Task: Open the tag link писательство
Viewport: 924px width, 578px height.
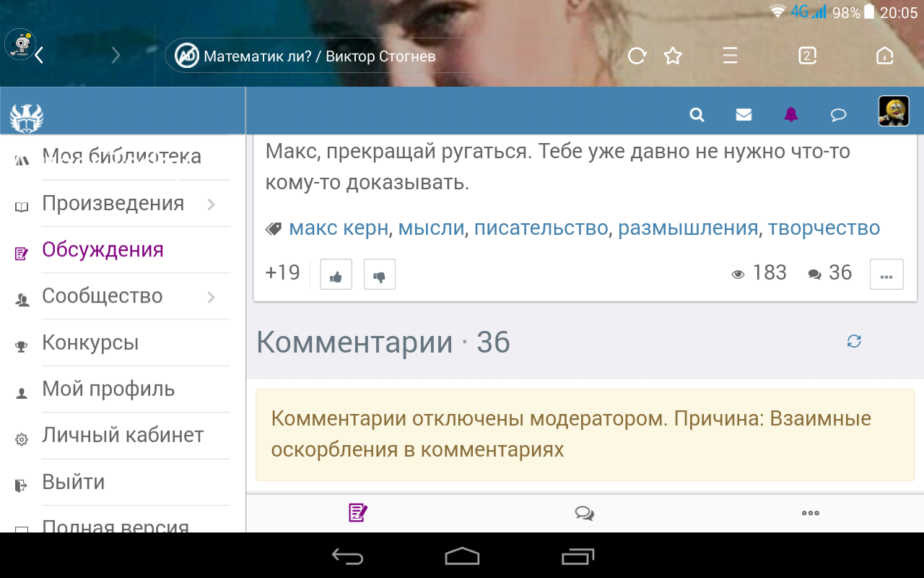Action: pos(541,228)
